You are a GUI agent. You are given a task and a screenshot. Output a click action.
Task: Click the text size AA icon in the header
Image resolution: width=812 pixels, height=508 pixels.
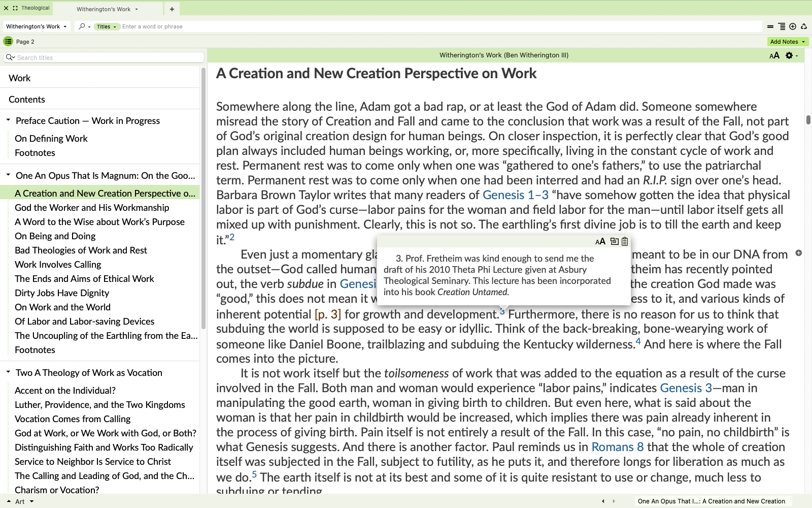[774, 56]
